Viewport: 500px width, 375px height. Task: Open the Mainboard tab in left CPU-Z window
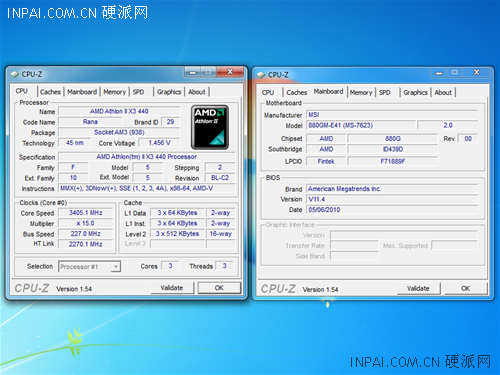82,92
